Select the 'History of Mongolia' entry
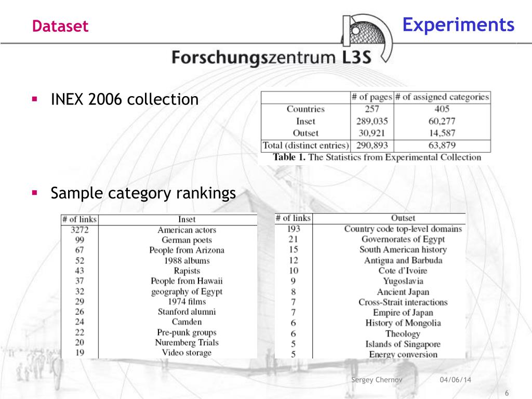 (x=403, y=323)
